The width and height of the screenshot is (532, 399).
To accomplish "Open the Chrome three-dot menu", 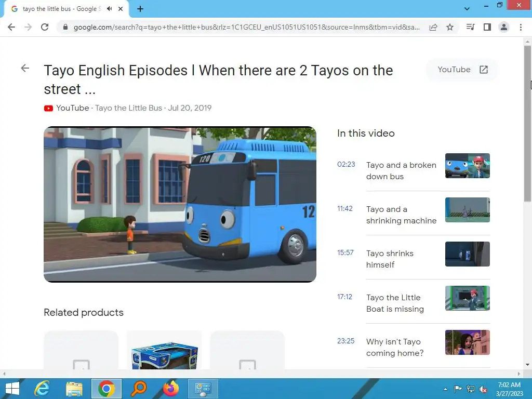I will 521,27.
